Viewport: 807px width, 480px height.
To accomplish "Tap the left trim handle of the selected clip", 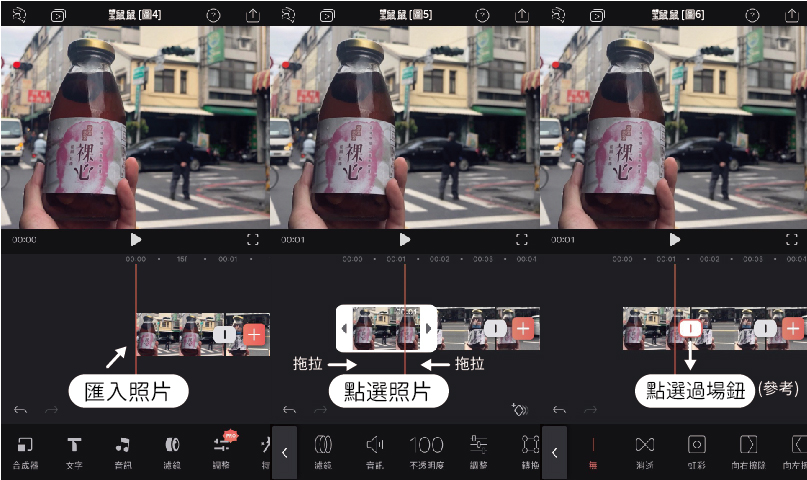I will click(344, 328).
